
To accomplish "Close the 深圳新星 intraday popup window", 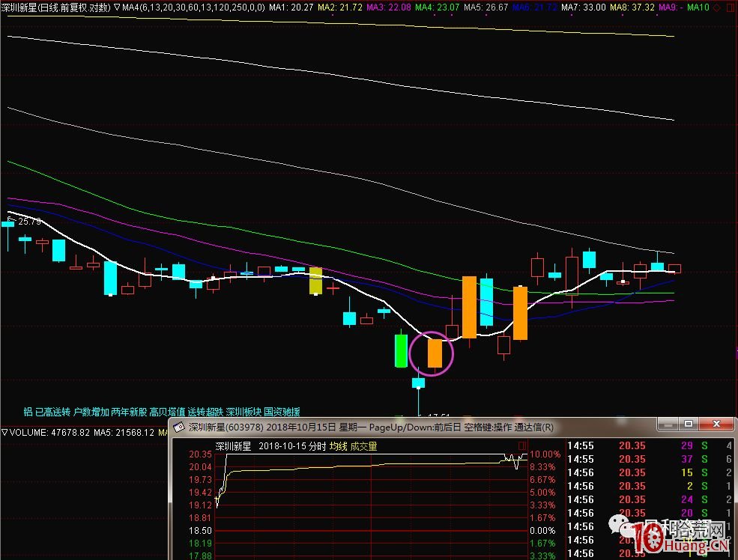I will tap(716, 424).
